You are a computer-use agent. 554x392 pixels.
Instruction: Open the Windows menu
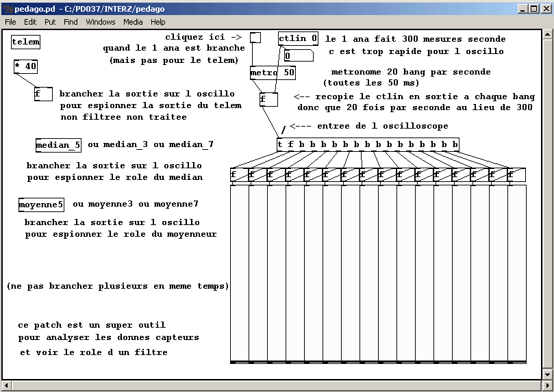coord(101,22)
